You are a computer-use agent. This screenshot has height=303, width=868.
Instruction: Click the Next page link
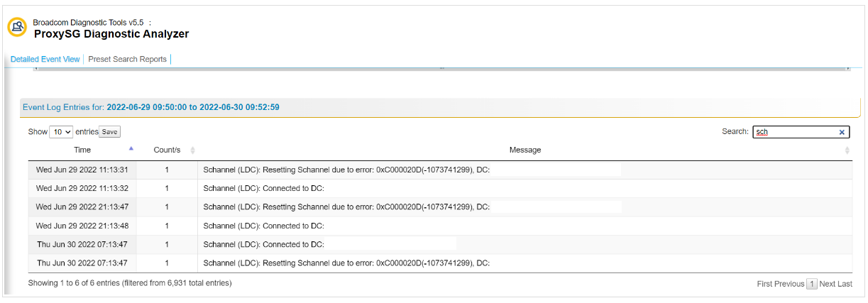click(827, 284)
